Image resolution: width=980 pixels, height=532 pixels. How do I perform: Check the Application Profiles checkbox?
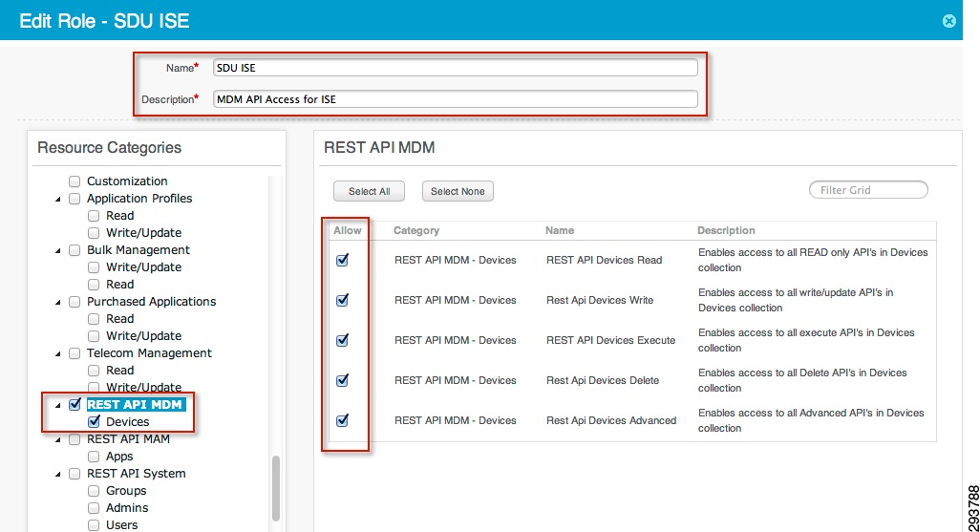75,199
